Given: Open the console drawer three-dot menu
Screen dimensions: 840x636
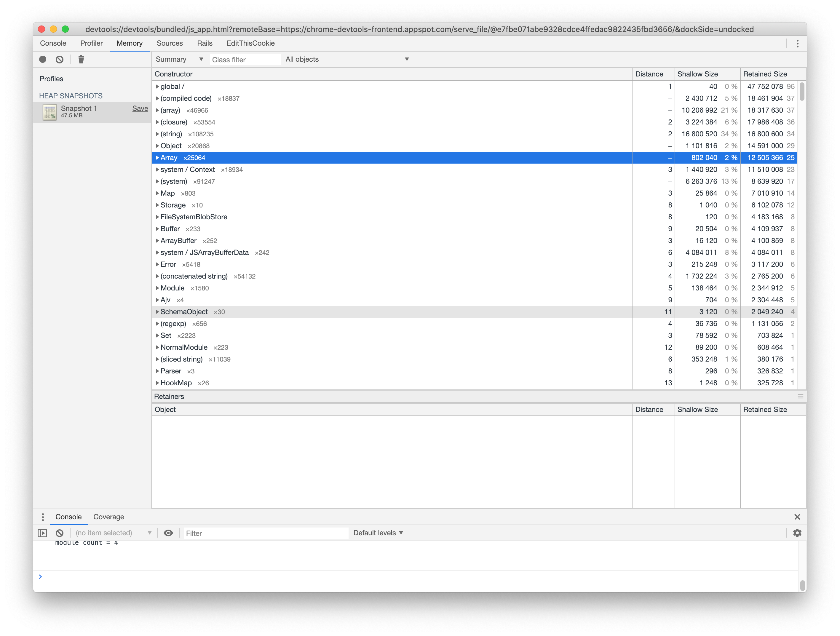Looking at the screenshot, I should coord(43,517).
